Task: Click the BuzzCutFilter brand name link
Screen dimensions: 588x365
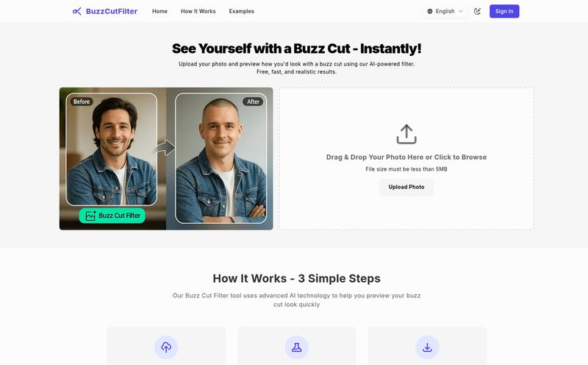Action: point(112,11)
